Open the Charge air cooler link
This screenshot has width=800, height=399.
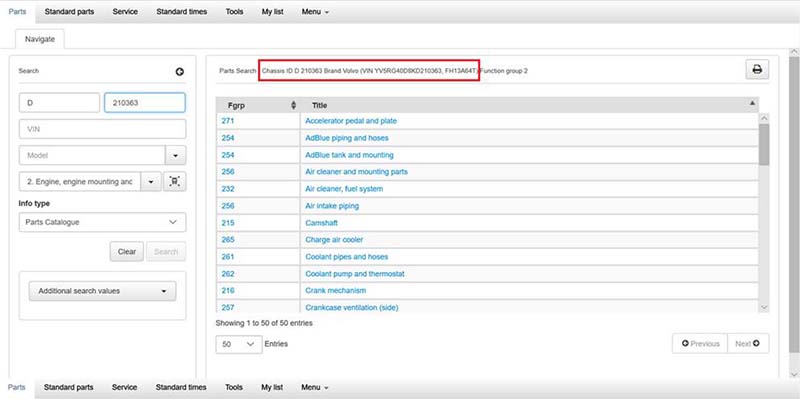[334, 240]
